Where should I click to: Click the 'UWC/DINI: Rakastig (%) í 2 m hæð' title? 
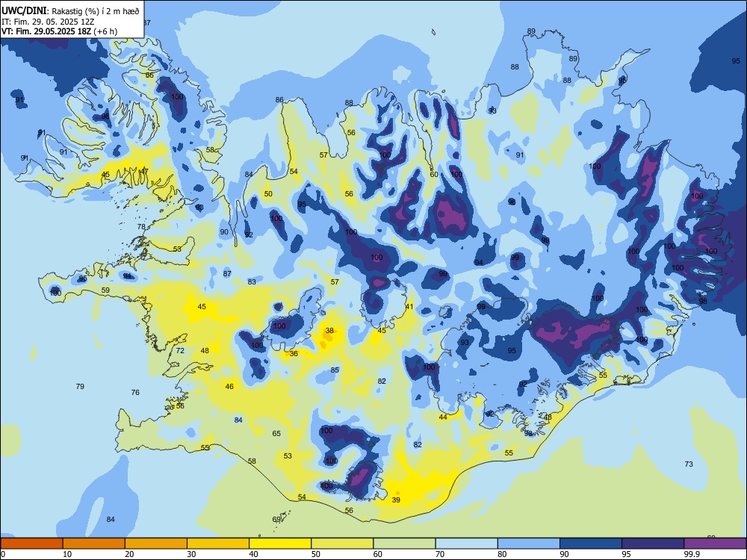[x=70, y=11]
